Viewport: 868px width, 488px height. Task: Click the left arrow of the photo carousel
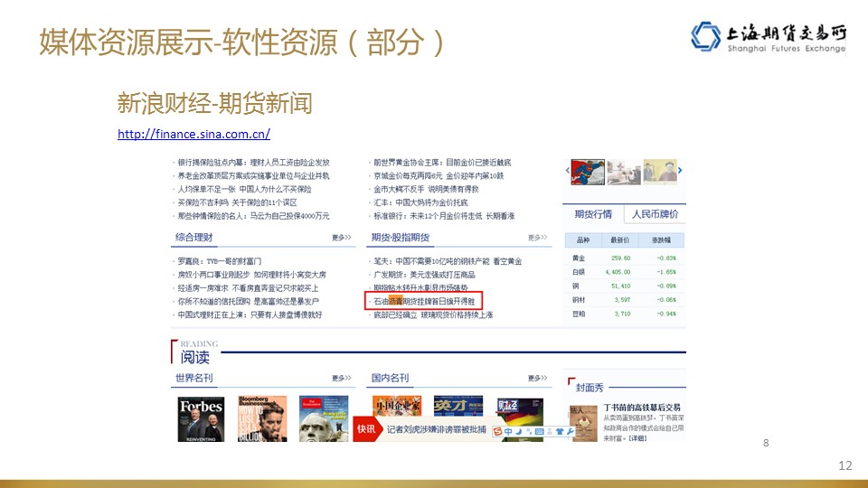(x=568, y=171)
